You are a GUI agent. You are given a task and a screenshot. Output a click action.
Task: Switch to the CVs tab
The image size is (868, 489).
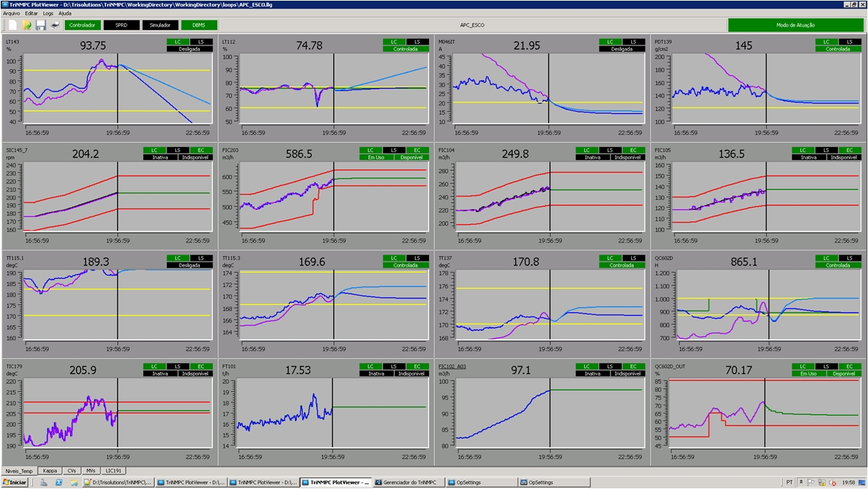point(72,471)
